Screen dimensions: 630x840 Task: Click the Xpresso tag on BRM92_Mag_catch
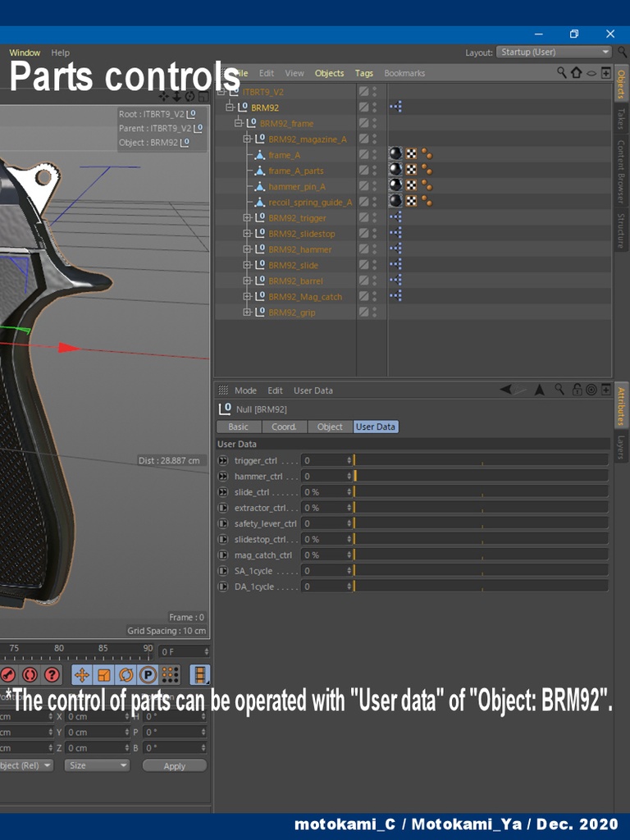395,295
